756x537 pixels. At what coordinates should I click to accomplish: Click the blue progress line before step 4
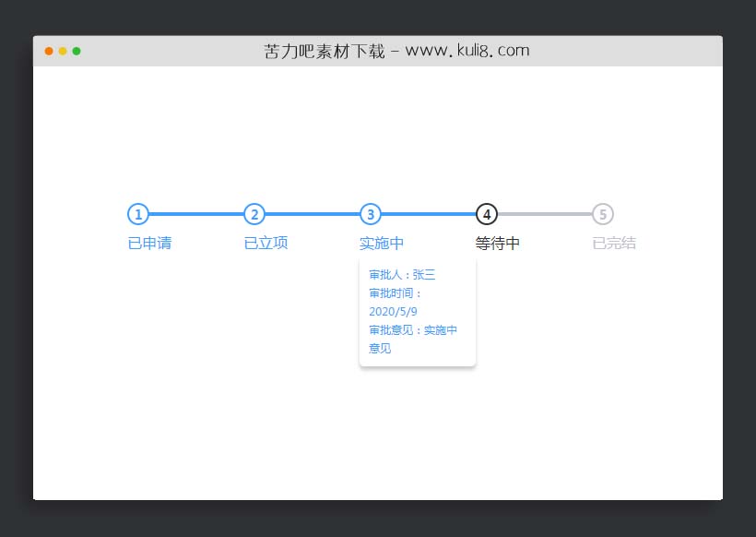click(x=429, y=214)
